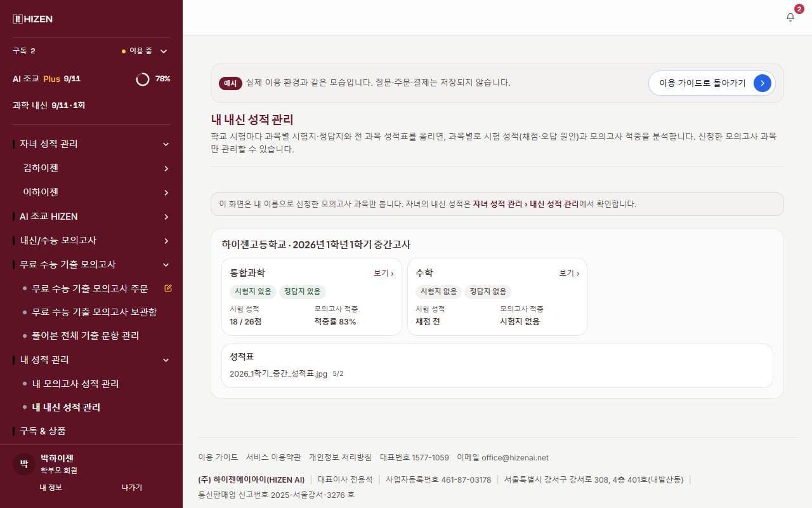Go to 내 모의고사 성적 관리
Image resolution: width=812 pixels, height=508 pixels.
pyautogui.click(x=75, y=384)
